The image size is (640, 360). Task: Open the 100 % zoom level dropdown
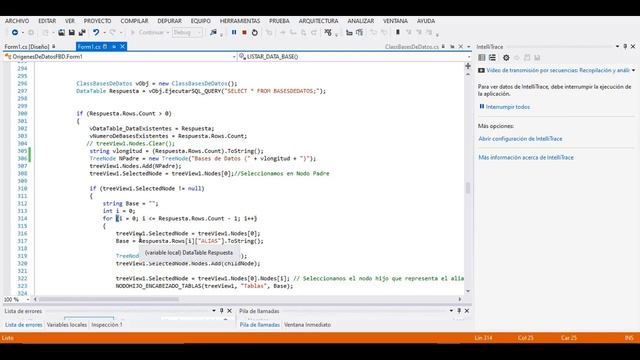(28, 300)
